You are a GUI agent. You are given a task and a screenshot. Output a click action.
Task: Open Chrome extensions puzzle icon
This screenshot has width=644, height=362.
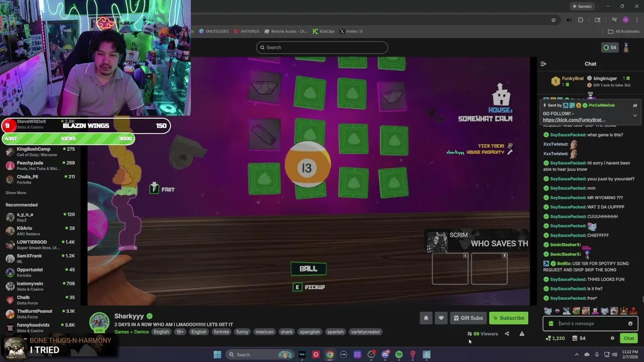click(x=581, y=20)
